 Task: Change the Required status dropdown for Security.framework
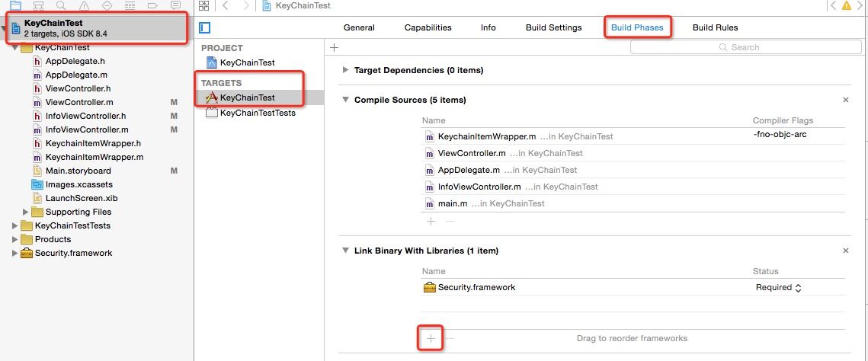pos(778,287)
